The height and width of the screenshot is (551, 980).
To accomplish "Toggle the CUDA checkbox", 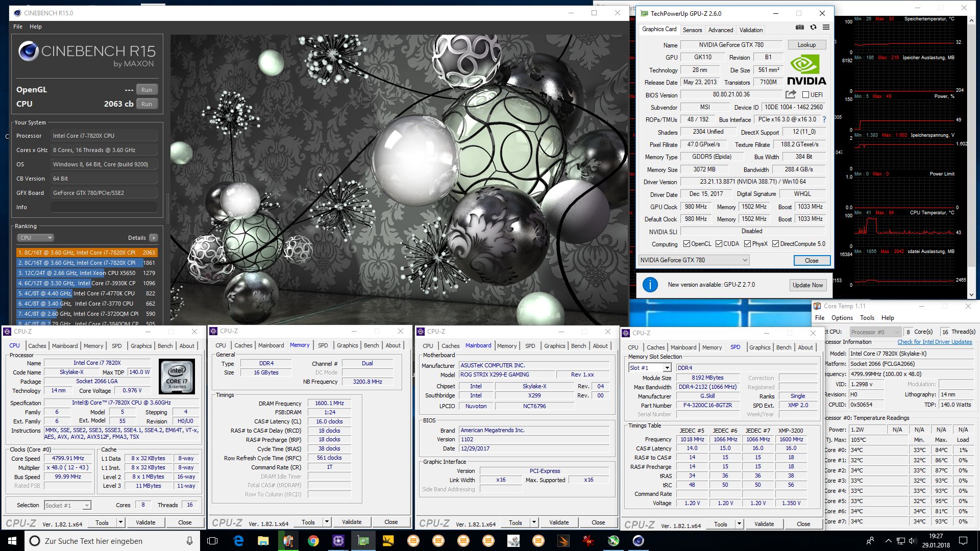I will pos(719,244).
